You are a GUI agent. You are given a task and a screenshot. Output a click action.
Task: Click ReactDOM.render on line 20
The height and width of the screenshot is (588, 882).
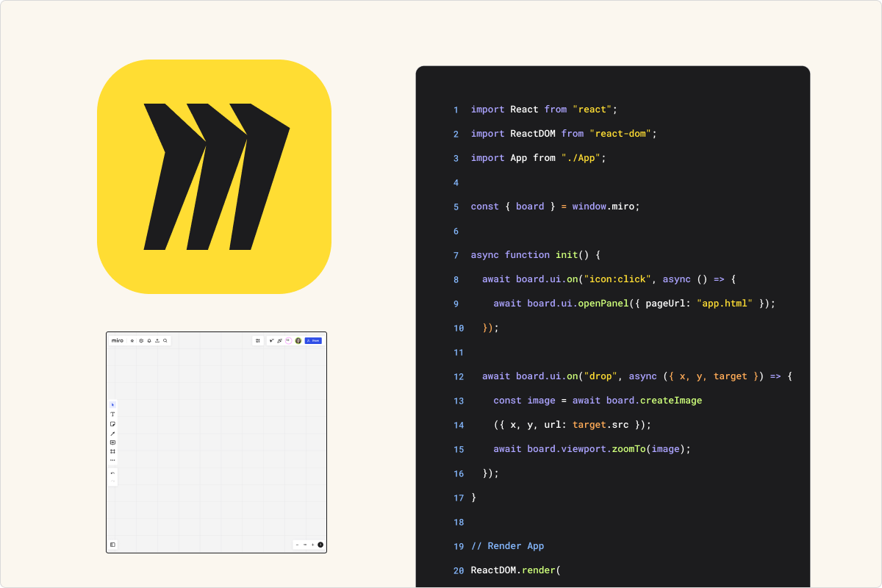513,570
